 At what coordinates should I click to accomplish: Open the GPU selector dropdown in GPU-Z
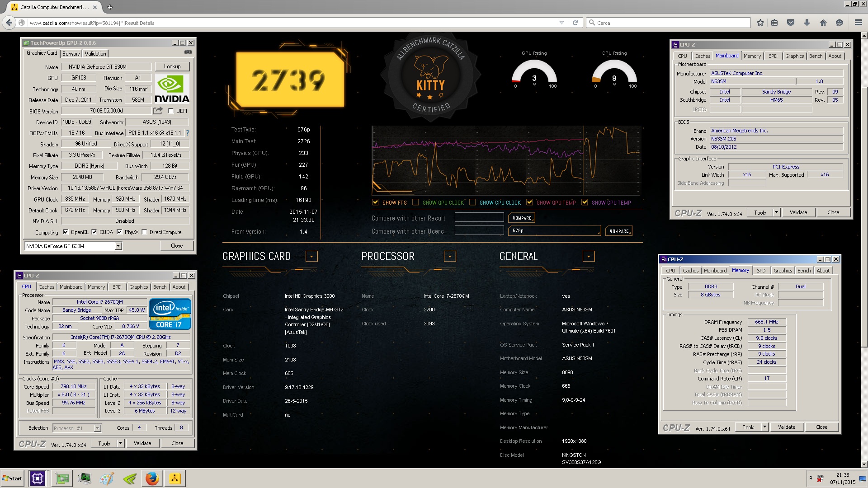[118, 246]
